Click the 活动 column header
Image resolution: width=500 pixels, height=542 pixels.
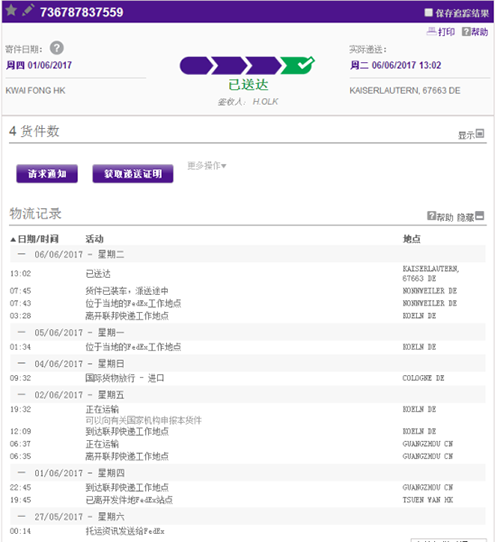pos(94,239)
